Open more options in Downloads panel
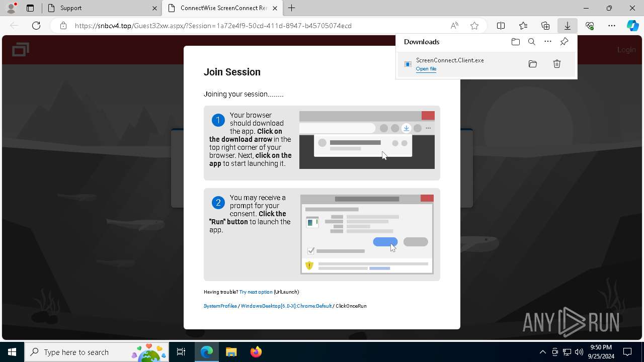 [x=548, y=42]
